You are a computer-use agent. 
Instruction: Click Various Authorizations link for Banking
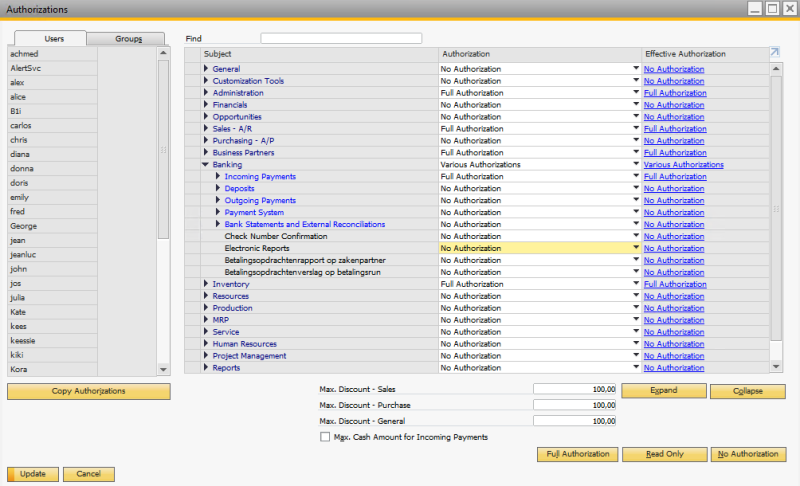[683, 165]
